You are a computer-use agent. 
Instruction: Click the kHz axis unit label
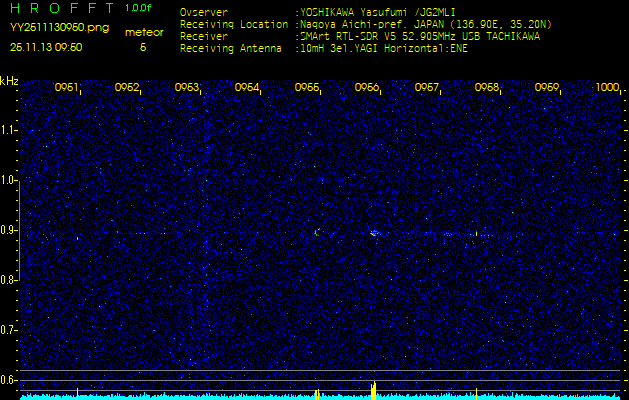9,81
